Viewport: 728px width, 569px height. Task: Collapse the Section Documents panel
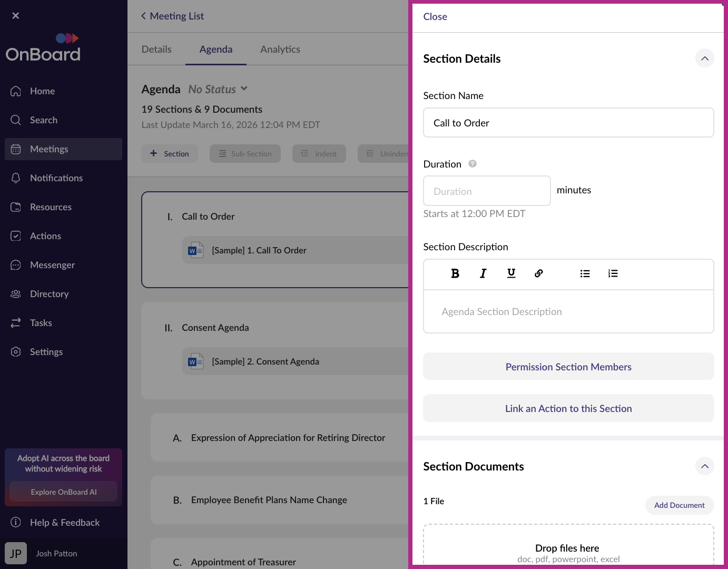704,466
